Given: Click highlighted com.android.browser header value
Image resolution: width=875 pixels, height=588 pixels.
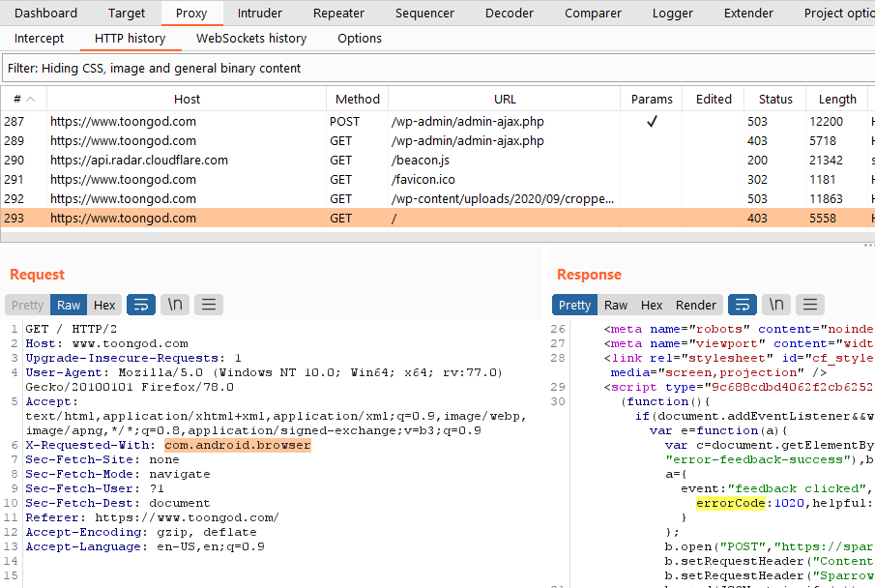Looking at the screenshot, I should pos(238,445).
